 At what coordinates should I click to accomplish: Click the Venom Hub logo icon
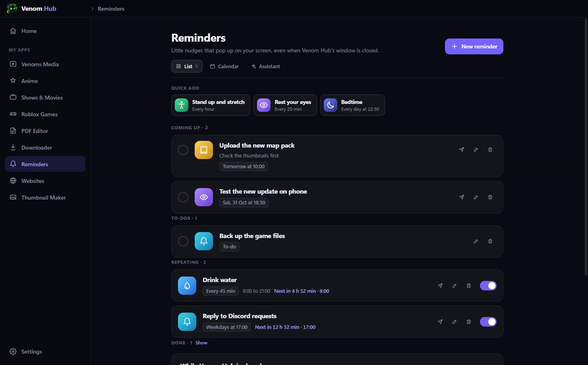point(12,8)
